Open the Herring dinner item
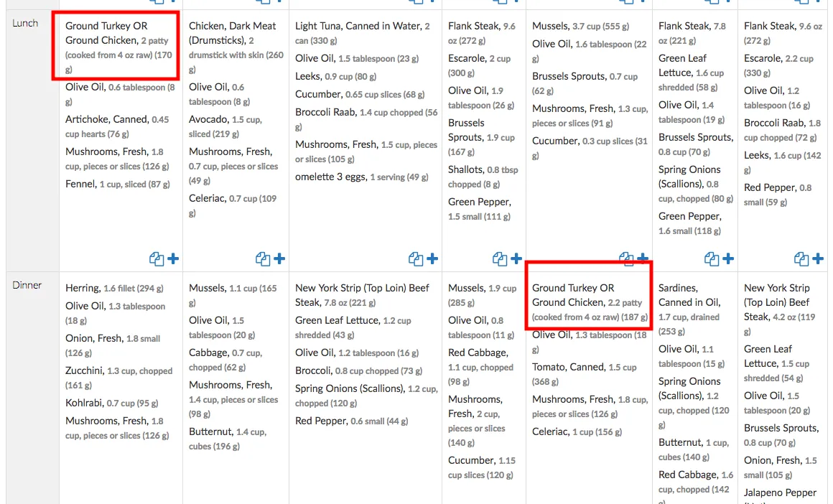Image resolution: width=833 pixels, height=504 pixels. [83, 288]
